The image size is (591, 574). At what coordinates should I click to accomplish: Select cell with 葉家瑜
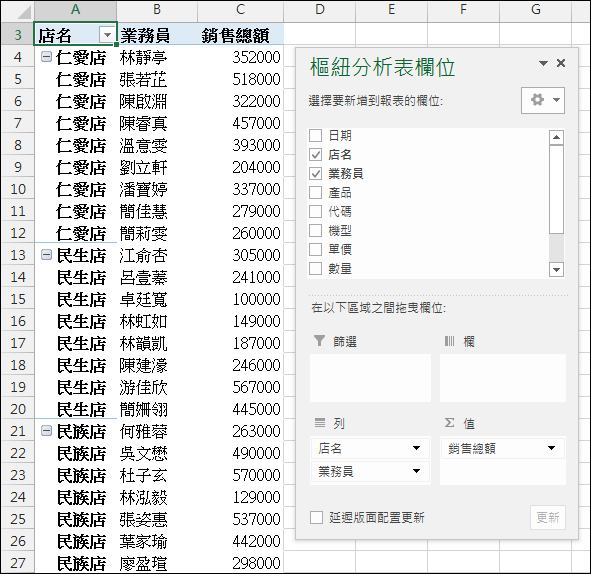click(157, 541)
